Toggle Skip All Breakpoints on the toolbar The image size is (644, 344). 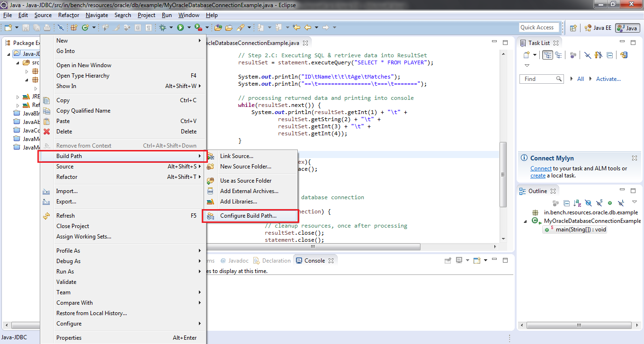pos(60,27)
